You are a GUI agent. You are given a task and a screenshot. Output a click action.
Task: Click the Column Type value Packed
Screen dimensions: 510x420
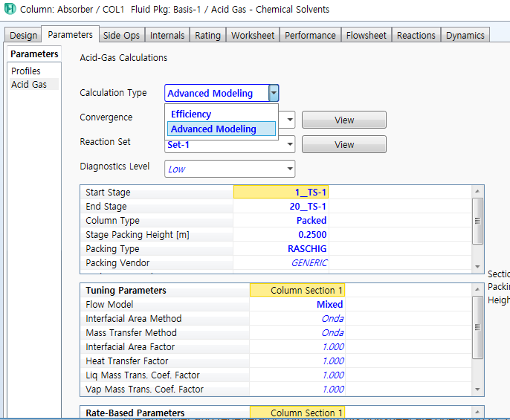coord(281,220)
